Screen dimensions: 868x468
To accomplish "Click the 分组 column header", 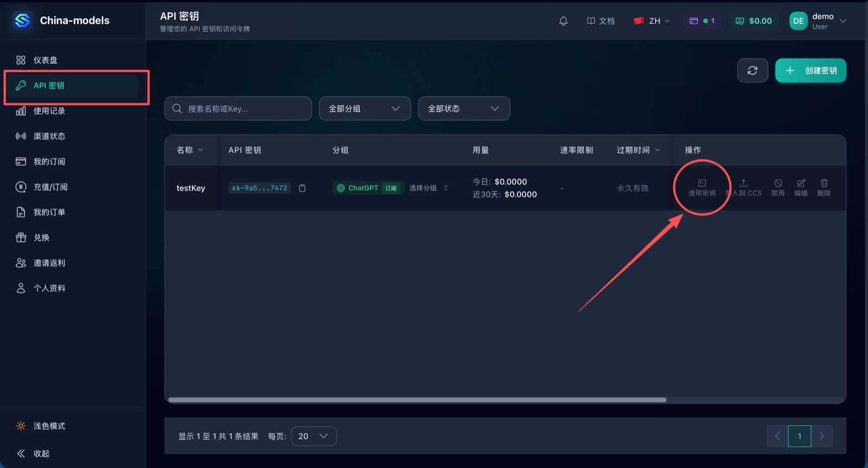I will (341, 150).
